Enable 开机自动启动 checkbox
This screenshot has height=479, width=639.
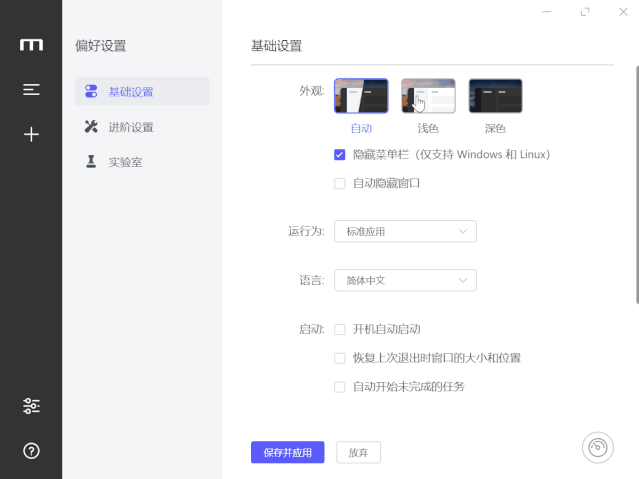[x=339, y=329]
